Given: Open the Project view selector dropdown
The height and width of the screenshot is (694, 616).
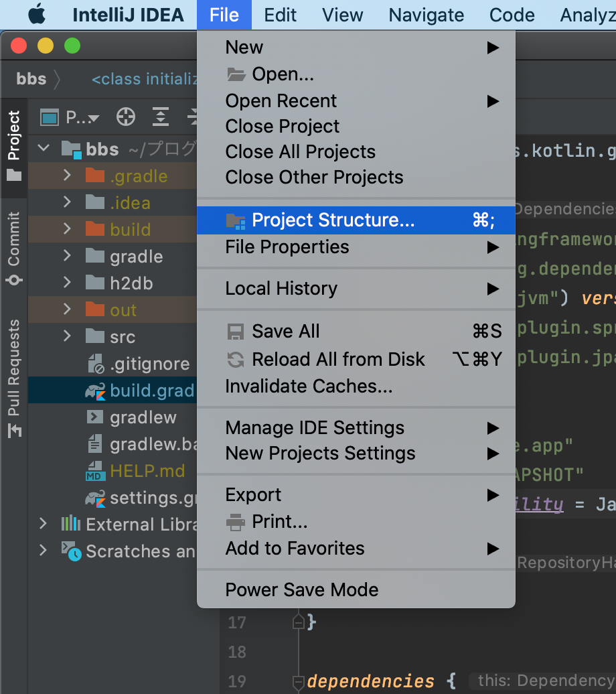Looking at the screenshot, I should pyautogui.click(x=70, y=118).
